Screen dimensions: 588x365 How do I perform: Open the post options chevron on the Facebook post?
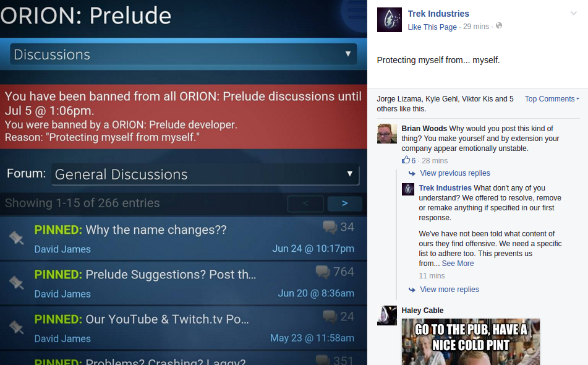[x=573, y=14]
